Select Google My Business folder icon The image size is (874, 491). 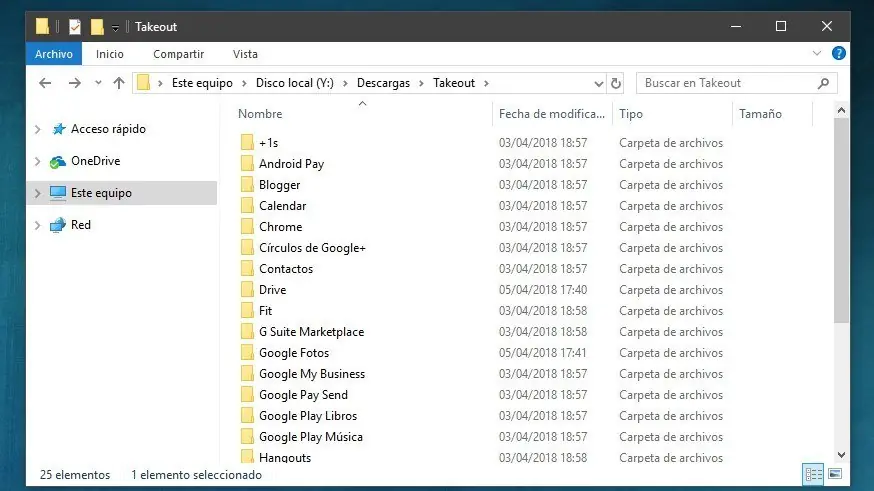247,373
